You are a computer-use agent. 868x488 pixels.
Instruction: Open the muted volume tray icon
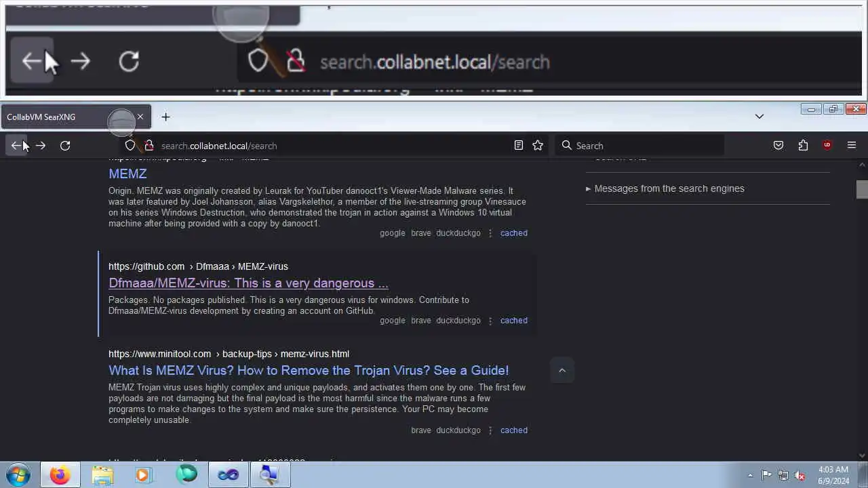click(800, 475)
